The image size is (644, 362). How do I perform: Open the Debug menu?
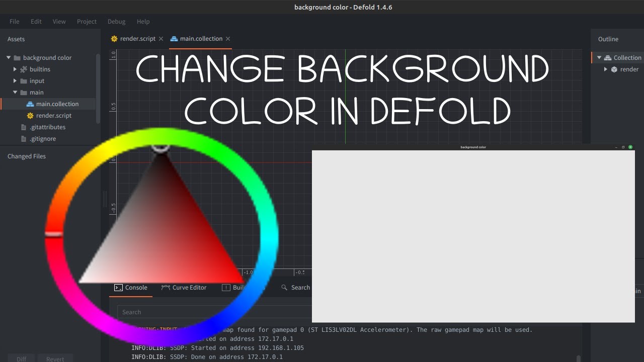[116, 22]
